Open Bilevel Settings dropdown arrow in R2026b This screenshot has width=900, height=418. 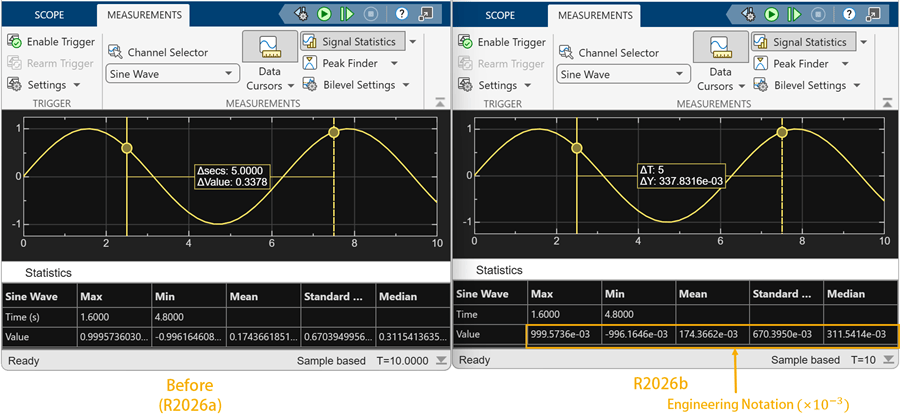(x=857, y=86)
